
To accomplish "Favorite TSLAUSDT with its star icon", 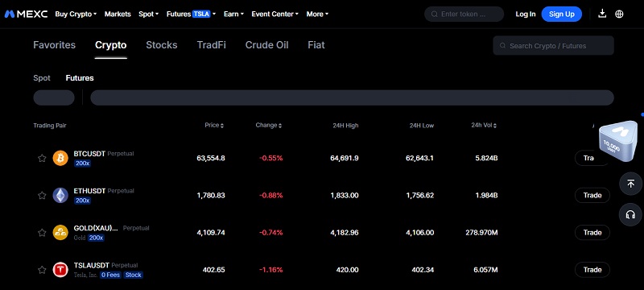I will 42,270.
